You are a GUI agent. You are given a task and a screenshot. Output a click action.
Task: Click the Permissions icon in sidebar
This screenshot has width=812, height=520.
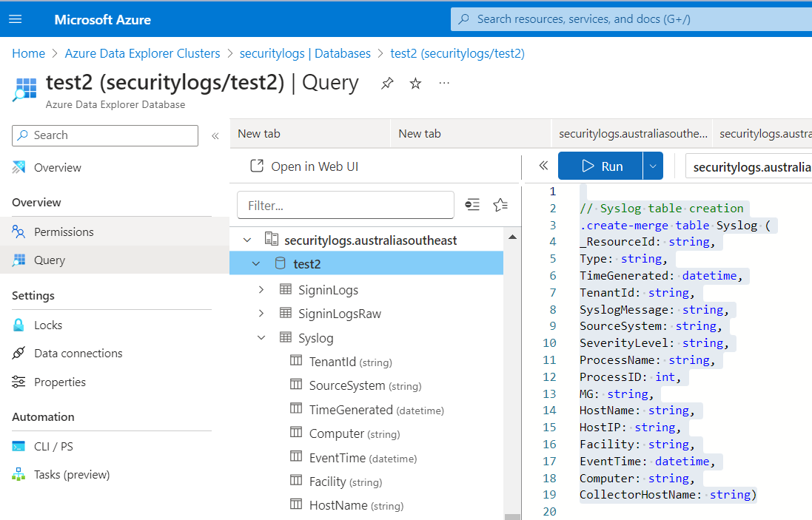pyautogui.click(x=19, y=232)
